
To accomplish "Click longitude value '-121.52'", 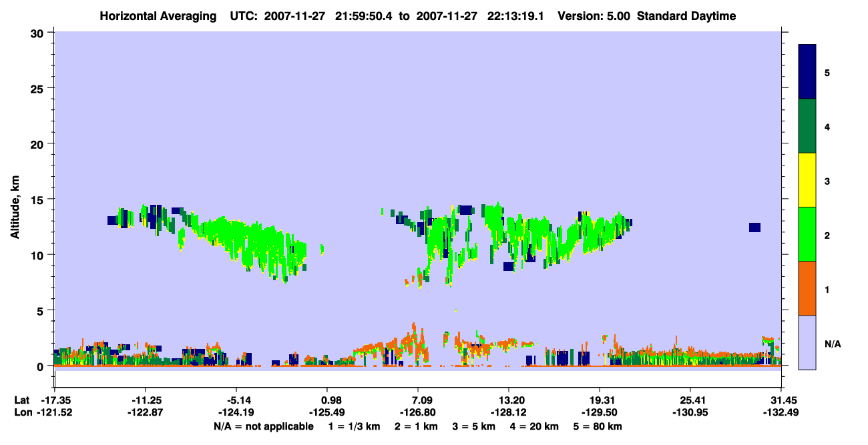I will (x=55, y=412).
